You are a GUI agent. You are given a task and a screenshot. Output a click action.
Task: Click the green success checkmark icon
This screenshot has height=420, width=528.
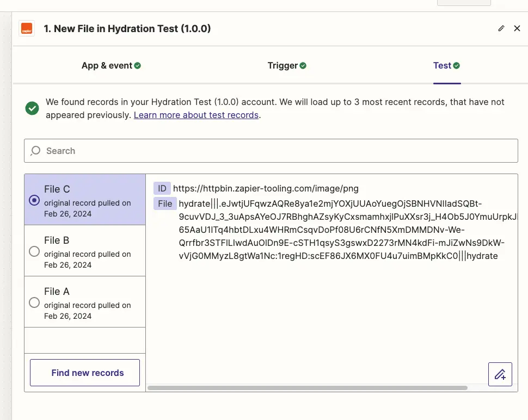coord(32,108)
